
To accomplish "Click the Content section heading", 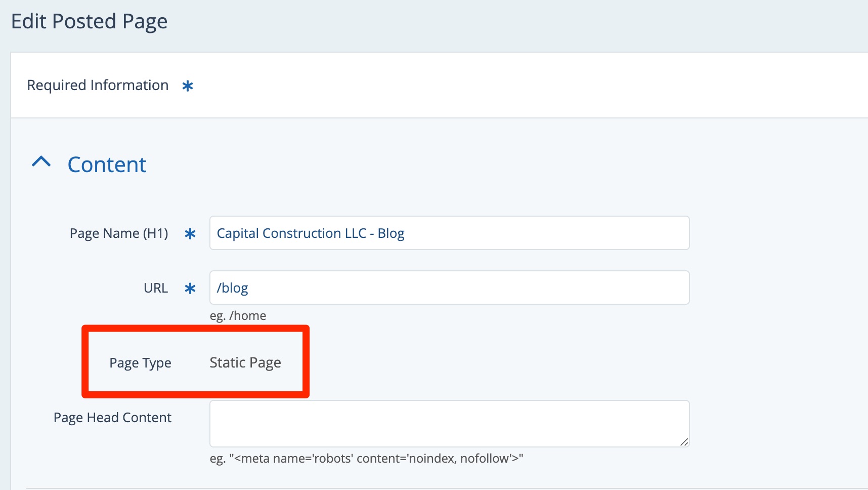I will coord(107,165).
